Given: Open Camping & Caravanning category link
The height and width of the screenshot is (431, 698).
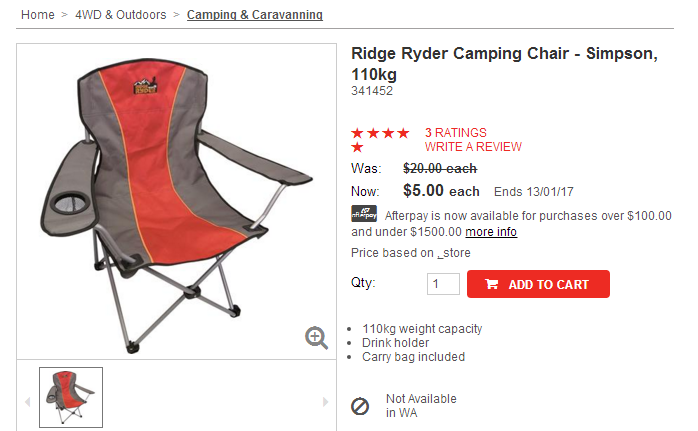Looking at the screenshot, I should pos(255,15).
